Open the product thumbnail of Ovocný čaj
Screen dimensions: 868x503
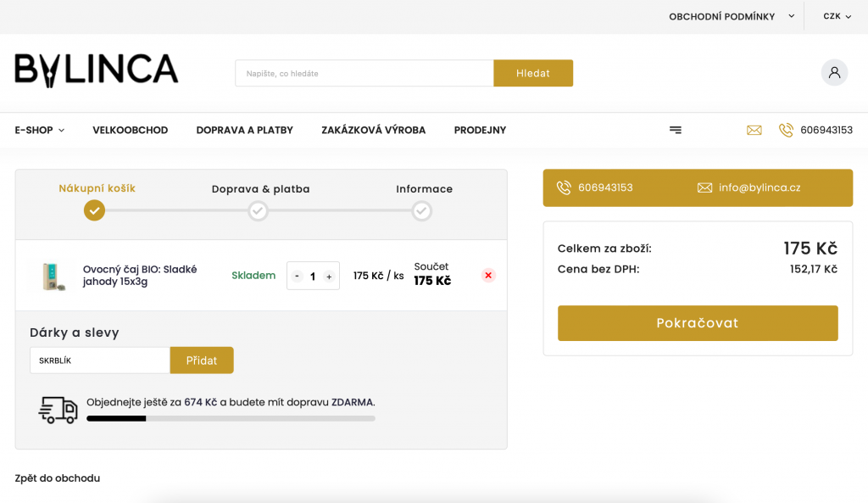[x=53, y=276]
